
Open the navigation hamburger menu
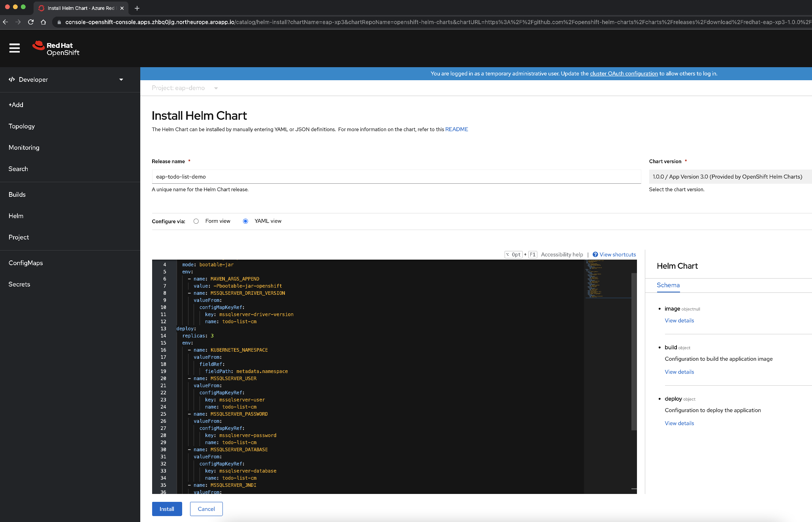14,48
